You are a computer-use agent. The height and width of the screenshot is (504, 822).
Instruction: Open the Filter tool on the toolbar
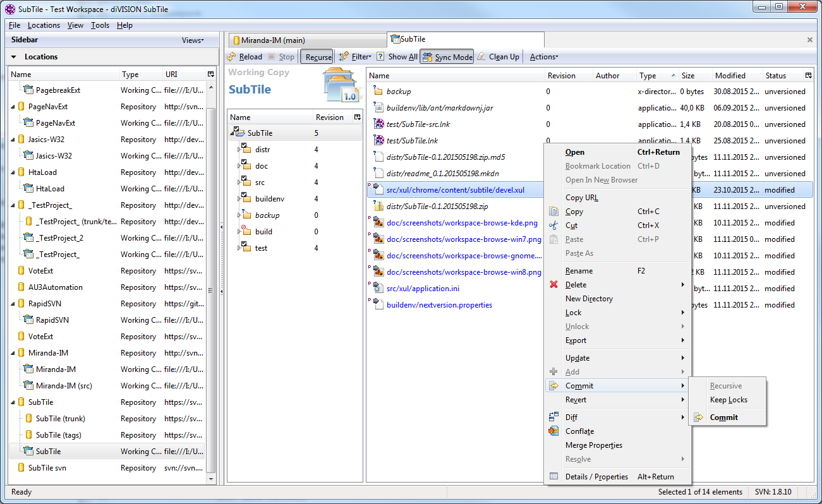(x=354, y=56)
